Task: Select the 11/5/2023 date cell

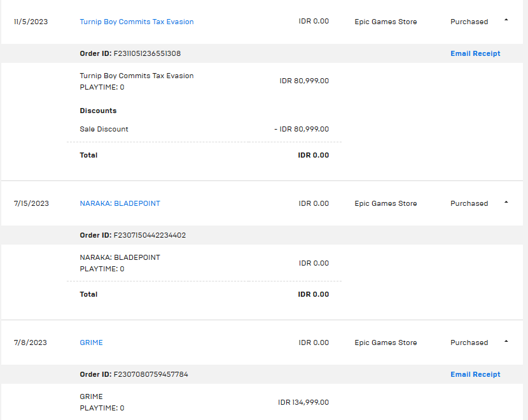Action: point(31,22)
